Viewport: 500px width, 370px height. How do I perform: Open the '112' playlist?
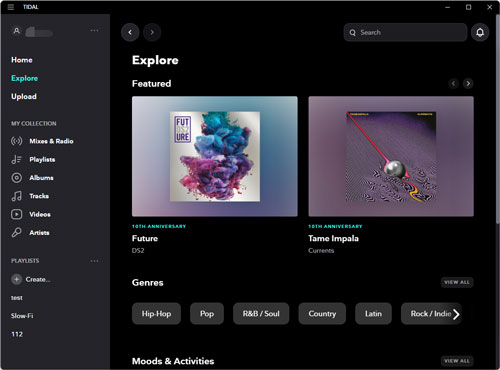[x=17, y=334]
